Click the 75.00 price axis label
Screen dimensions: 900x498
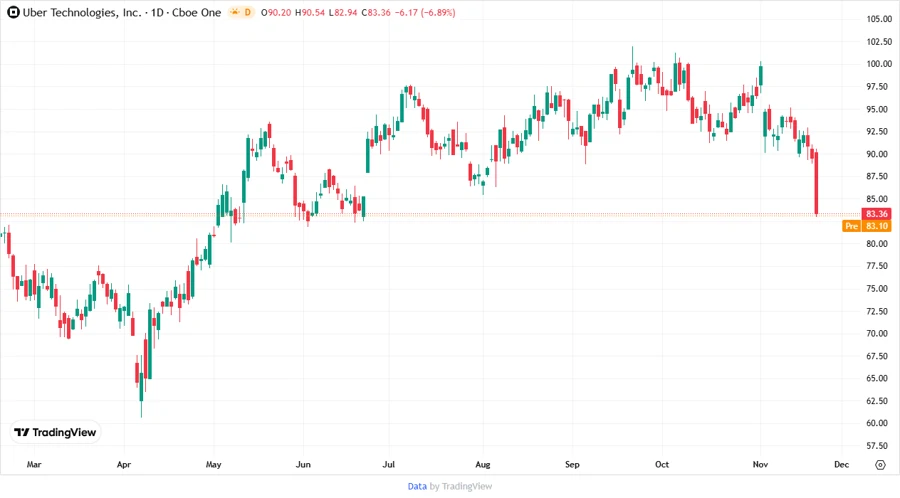tap(877, 289)
